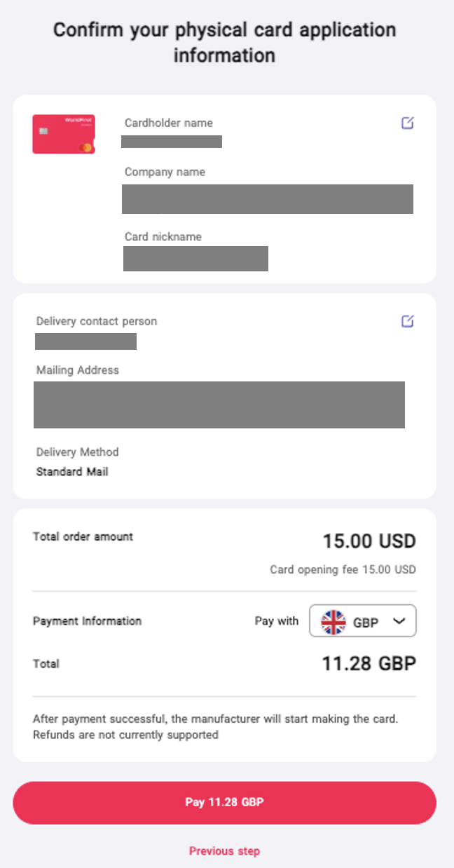Screen dimensions: 454x868
Task: Click the UK flag icon
Action: pos(333,621)
